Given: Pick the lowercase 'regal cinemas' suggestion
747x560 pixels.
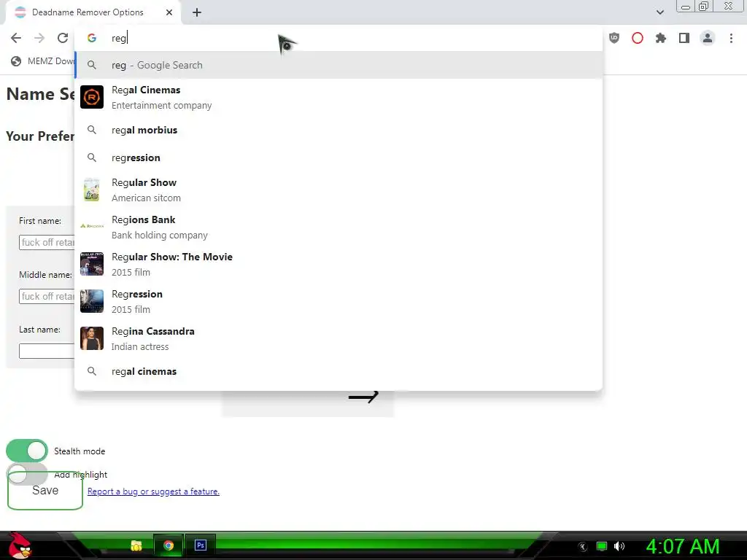Looking at the screenshot, I should (338, 371).
